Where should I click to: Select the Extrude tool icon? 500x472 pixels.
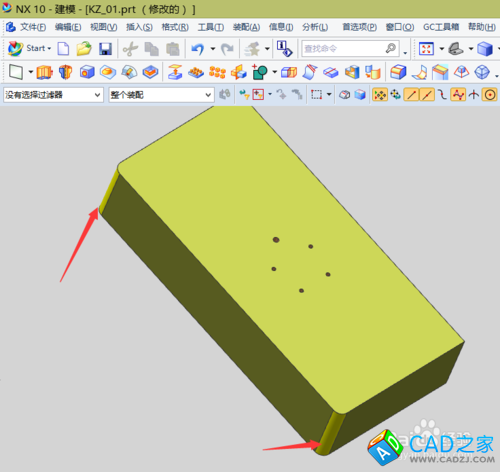[x=44, y=72]
